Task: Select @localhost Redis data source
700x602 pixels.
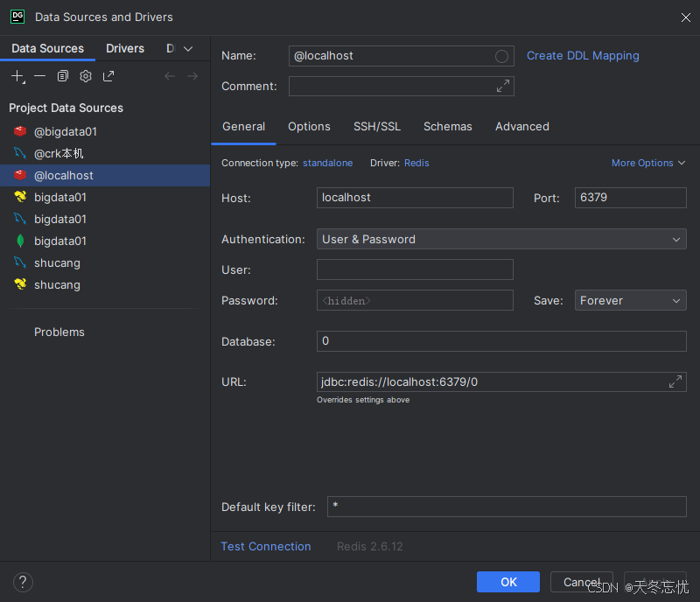Action: [x=105, y=176]
